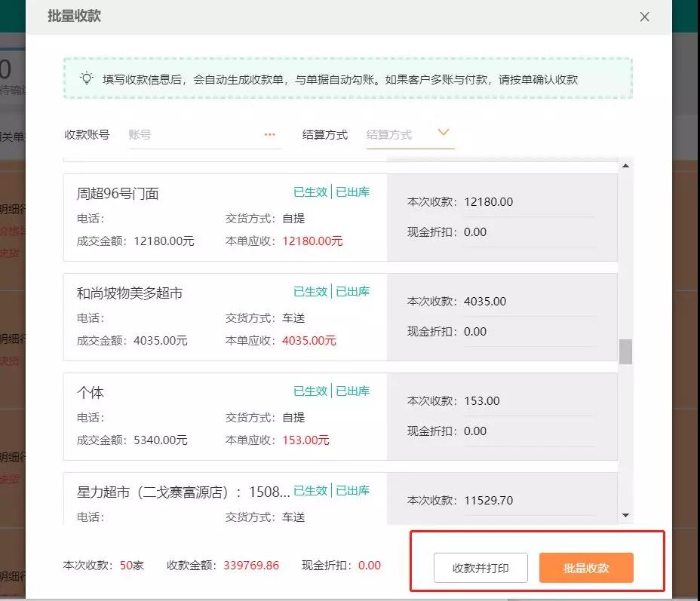This screenshot has height=601, width=700.
Task: Click the lightbulb tip icon
Action: coord(87,78)
